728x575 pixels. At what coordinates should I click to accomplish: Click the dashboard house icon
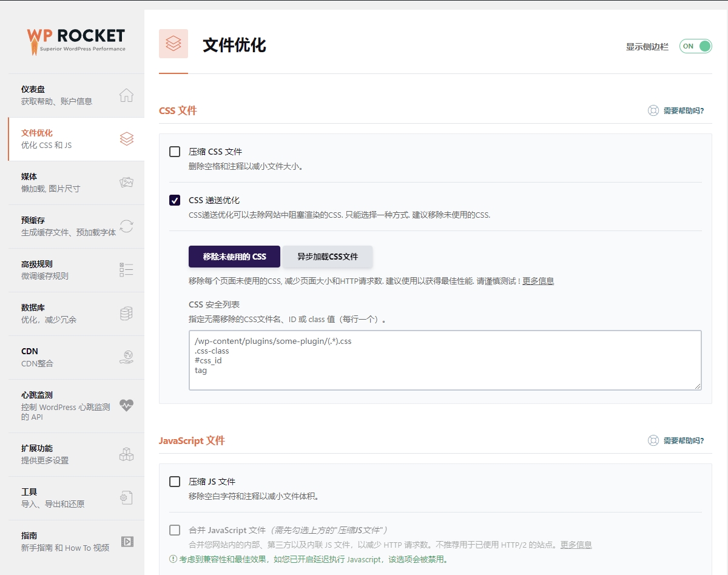coord(126,95)
